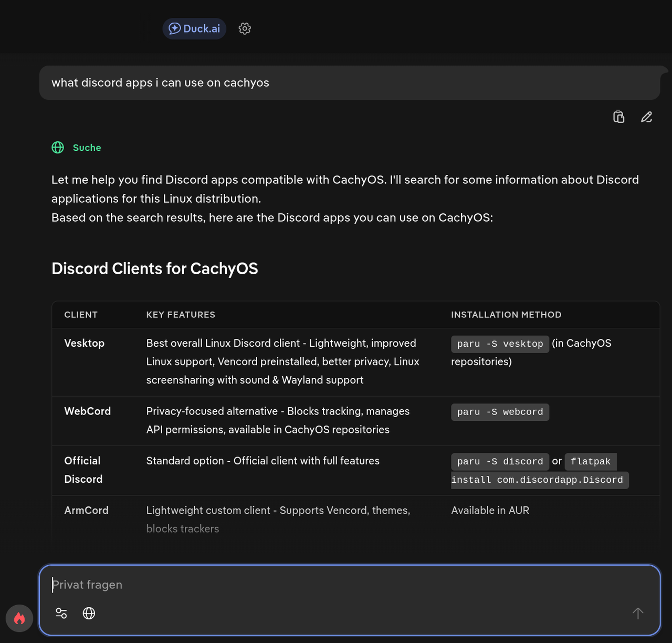
Task: Edit the prompt using the pencil icon
Action: click(x=646, y=117)
